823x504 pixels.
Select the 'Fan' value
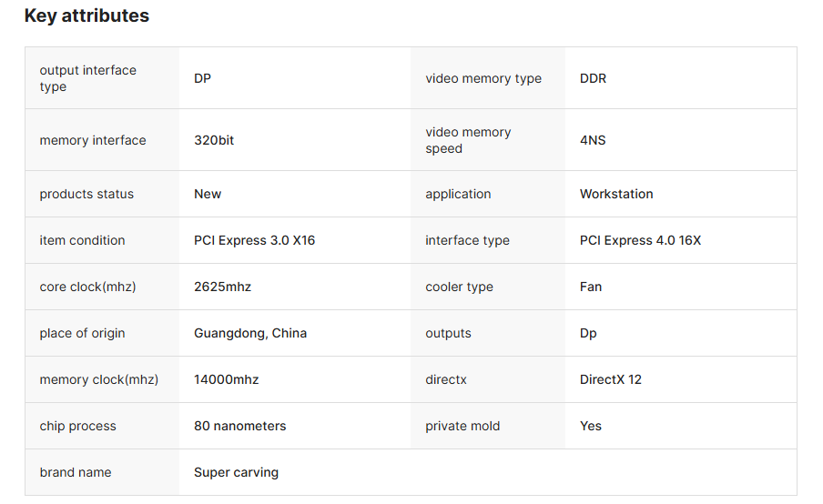pos(591,287)
